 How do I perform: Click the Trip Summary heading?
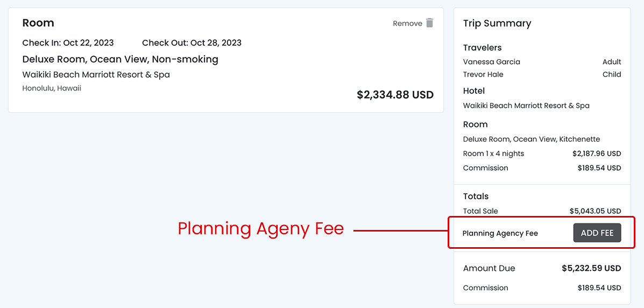(x=497, y=23)
